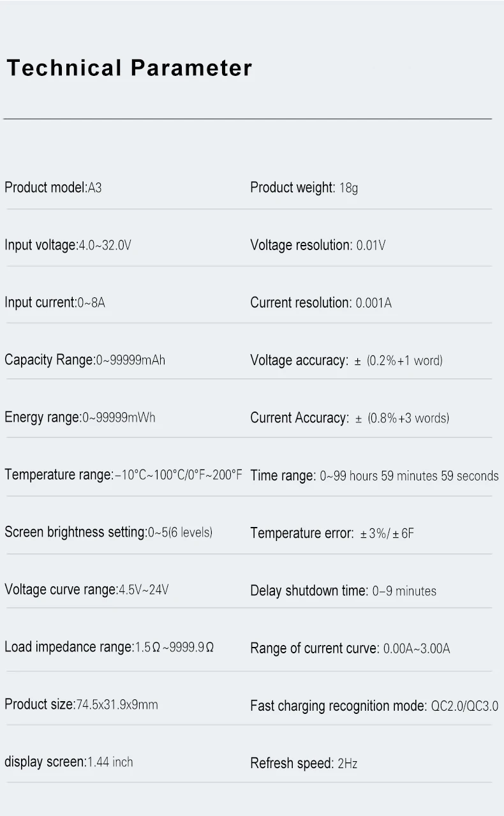Click the Energy range 0~99999mWh text
This screenshot has height=816, width=504.
(x=80, y=417)
